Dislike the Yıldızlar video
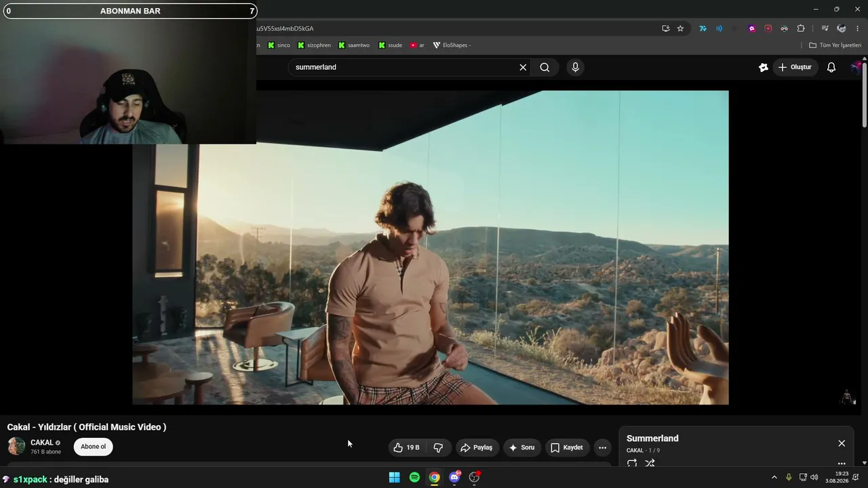The image size is (868, 488). click(x=438, y=447)
